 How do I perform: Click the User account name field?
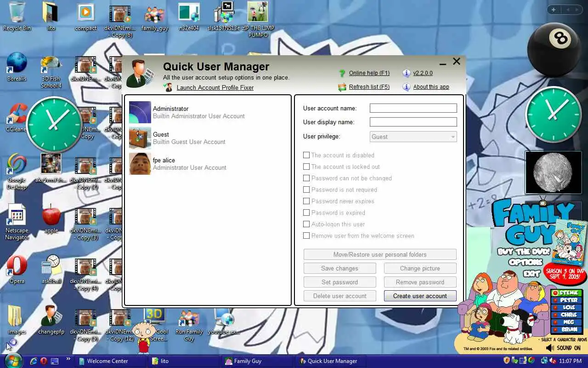pos(413,108)
